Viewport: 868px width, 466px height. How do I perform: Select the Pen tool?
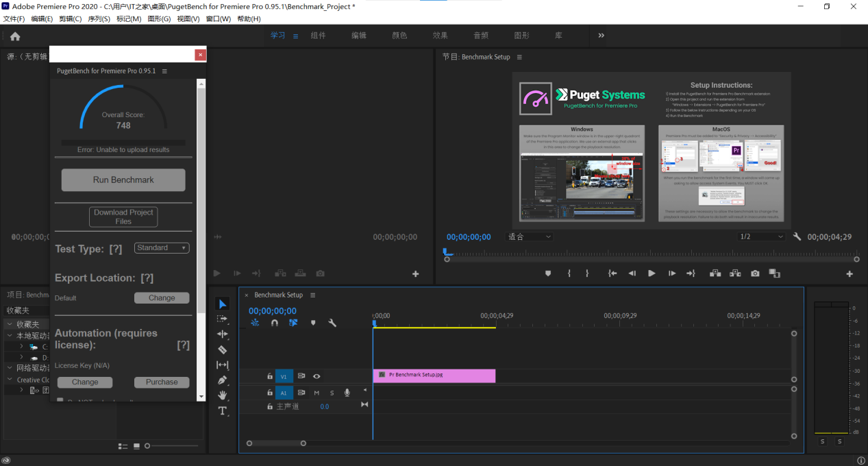pos(223,380)
